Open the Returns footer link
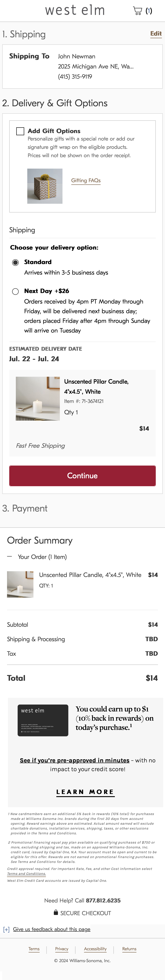 [129, 949]
